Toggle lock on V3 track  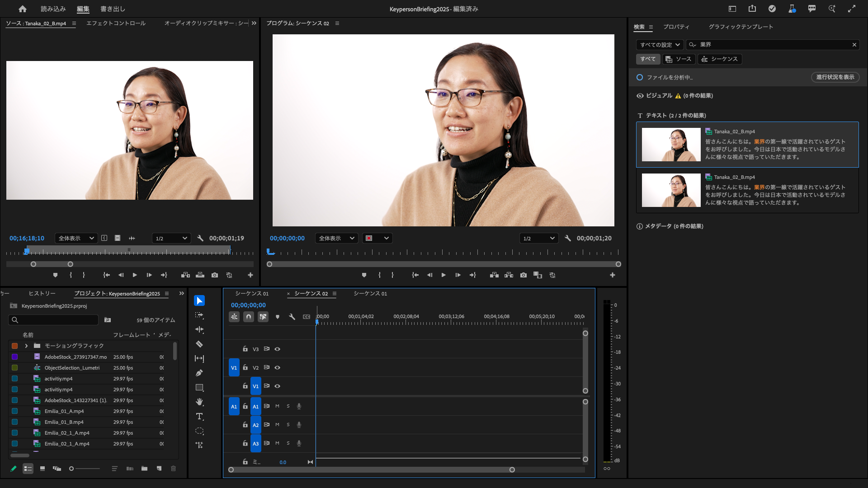245,349
